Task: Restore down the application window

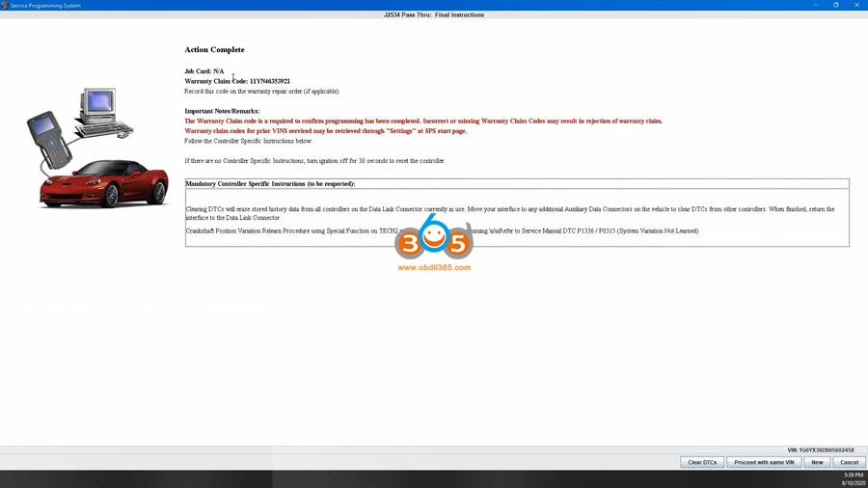Action: [836, 5]
